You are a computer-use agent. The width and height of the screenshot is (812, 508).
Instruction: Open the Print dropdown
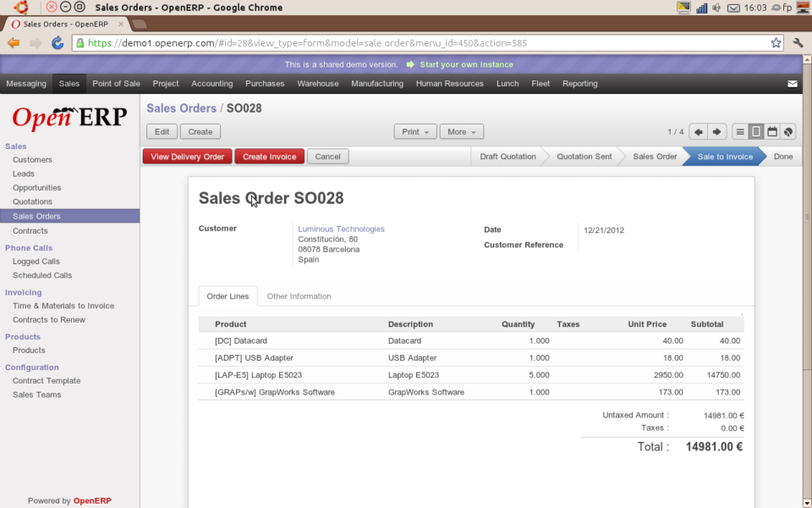pos(415,132)
